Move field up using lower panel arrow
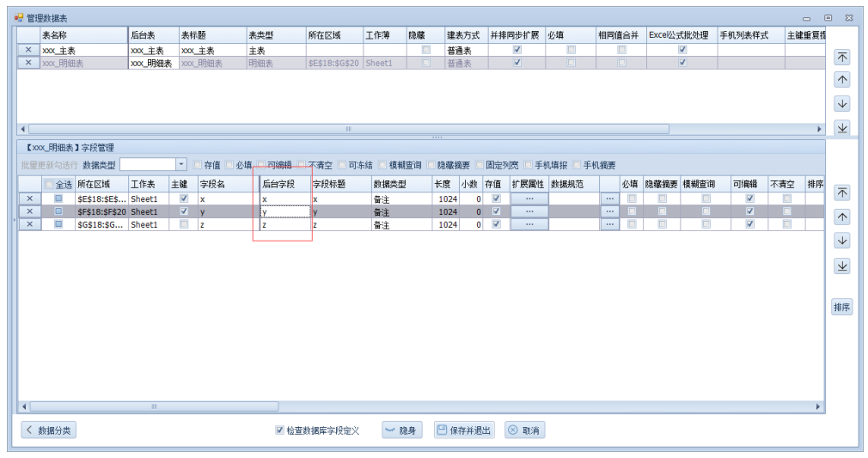The image size is (868, 458). tap(842, 217)
